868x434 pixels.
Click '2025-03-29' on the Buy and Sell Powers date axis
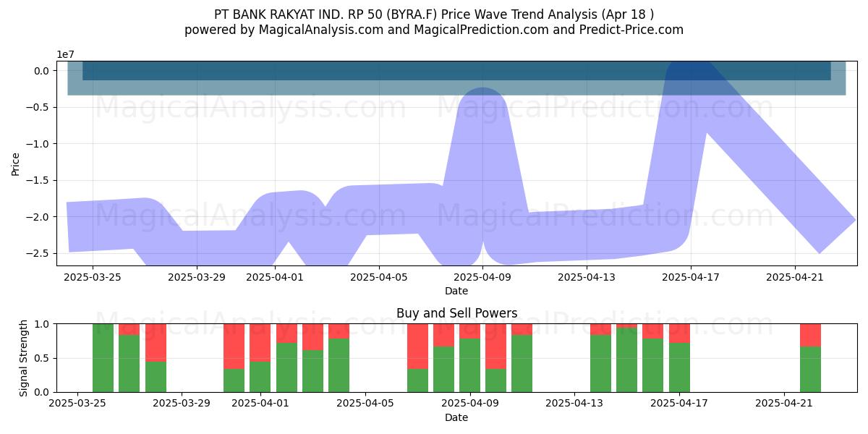tap(182, 403)
